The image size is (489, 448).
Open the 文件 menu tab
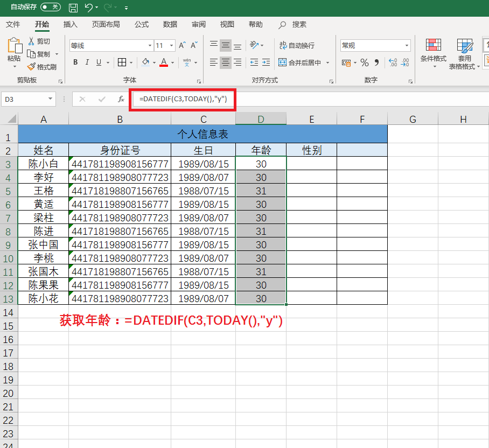13,24
